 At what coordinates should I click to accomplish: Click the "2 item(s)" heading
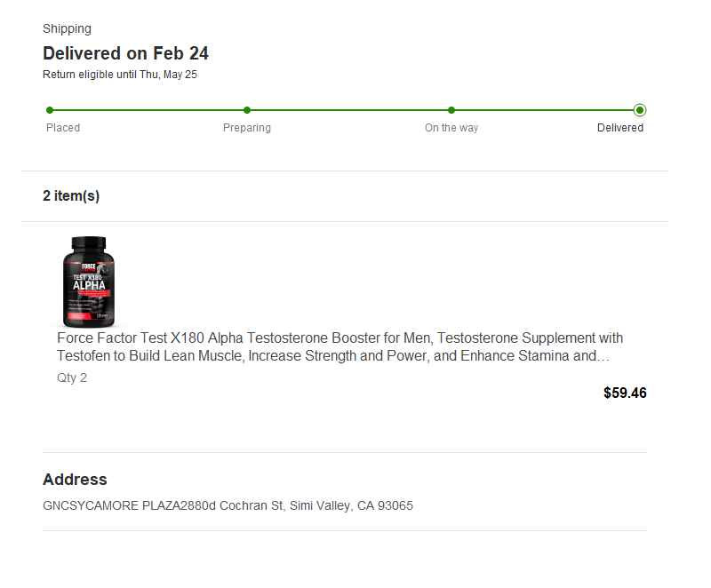[71, 196]
